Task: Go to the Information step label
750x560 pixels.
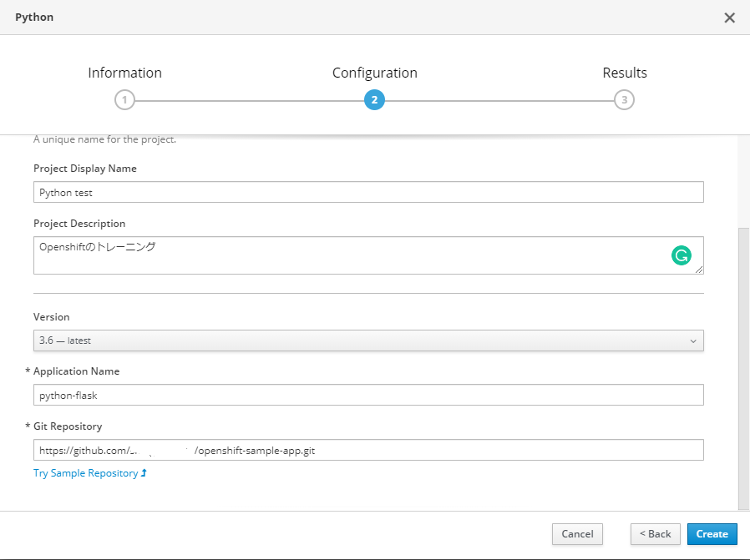Action: point(124,73)
